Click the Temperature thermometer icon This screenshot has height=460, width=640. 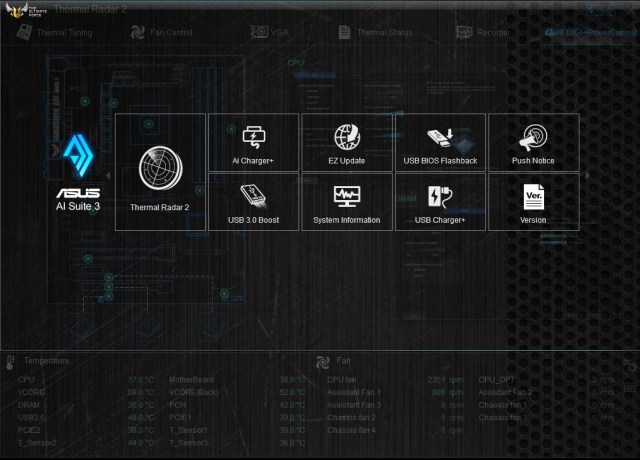coord(11,362)
